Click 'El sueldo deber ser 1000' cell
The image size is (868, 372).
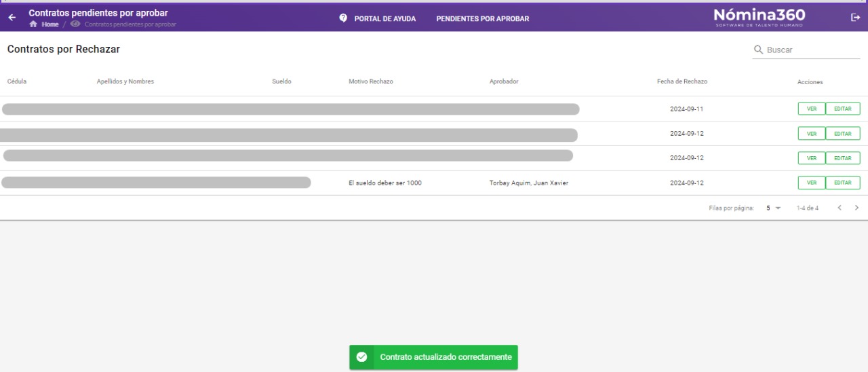coord(385,183)
